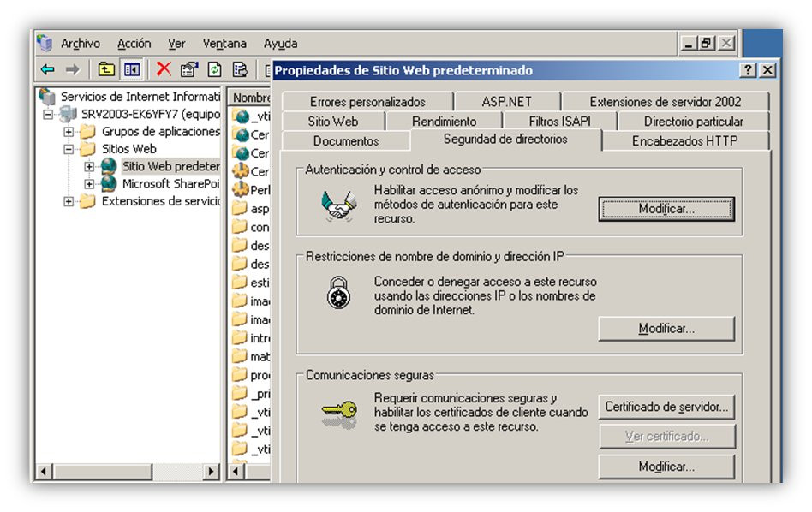The width and height of the screenshot is (812, 512).
Task: Click the Sitio Web predeterminado globe icon
Action: [x=109, y=165]
